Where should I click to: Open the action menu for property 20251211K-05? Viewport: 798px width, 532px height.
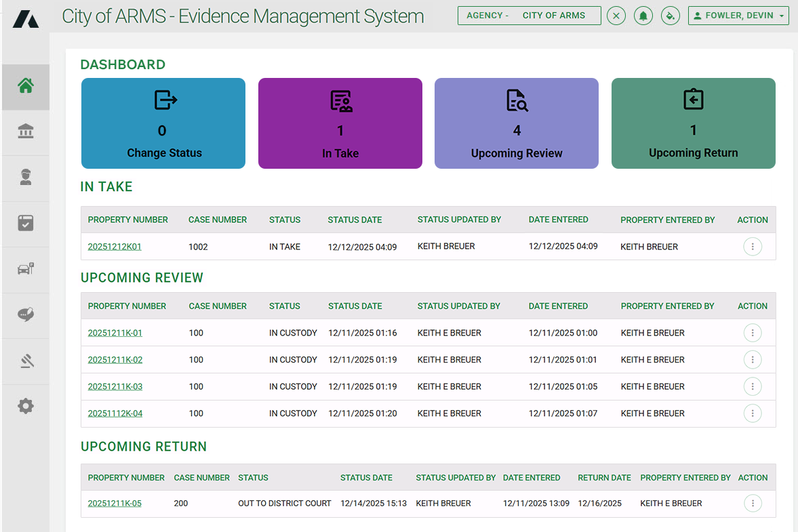tap(753, 503)
